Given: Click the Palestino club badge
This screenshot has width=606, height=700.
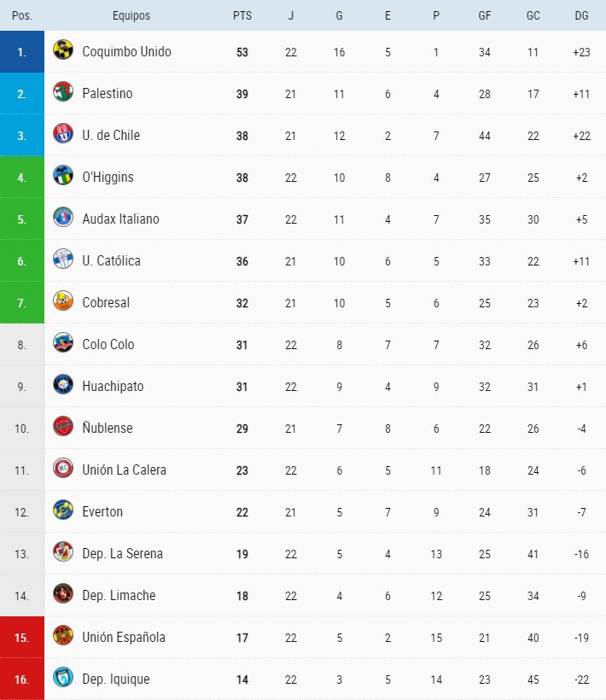Looking at the screenshot, I should pos(63,92).
